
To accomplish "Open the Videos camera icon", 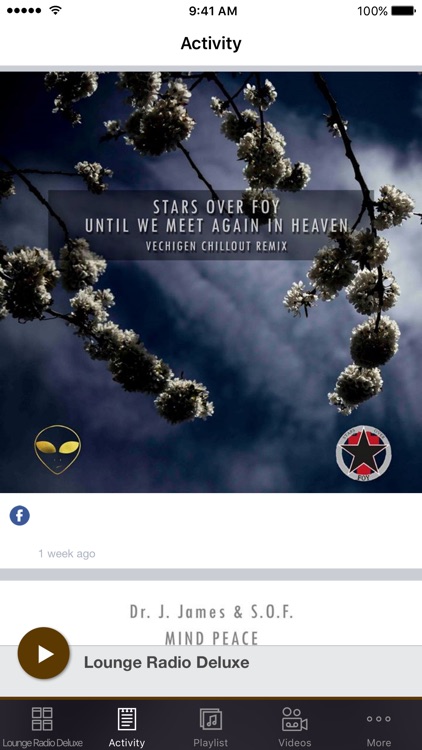I will [x=295, y=719].
